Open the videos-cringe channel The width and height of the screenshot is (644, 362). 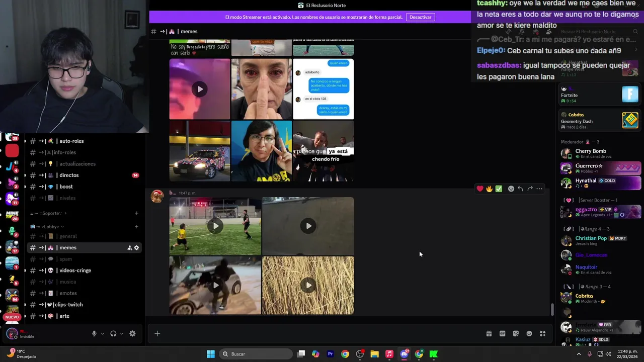coord(84,270)
